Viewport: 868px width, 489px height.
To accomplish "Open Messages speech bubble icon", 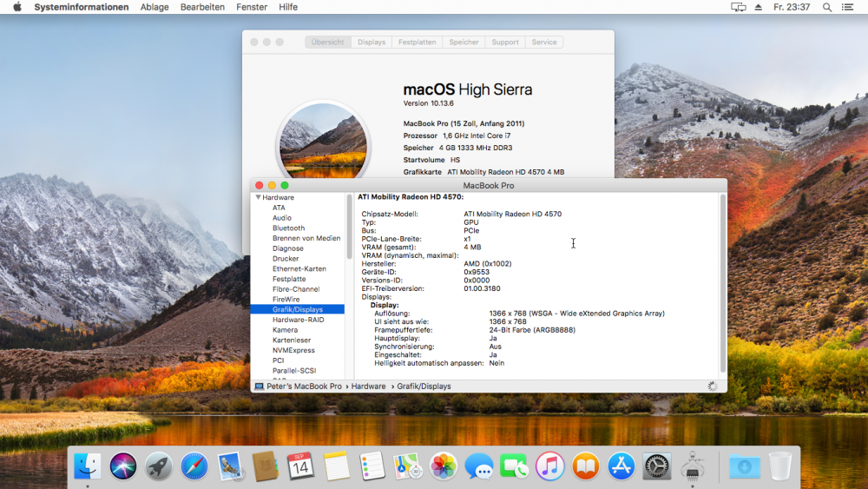I will coord(479,466).
